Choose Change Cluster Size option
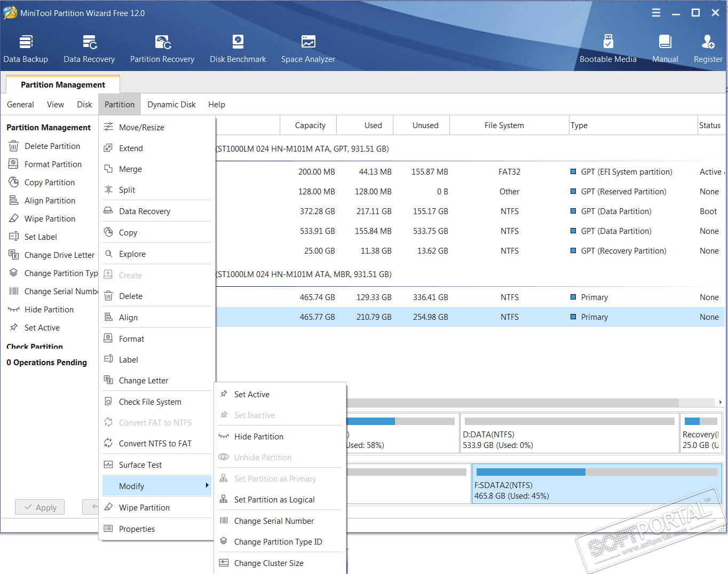 coord(268,563)
